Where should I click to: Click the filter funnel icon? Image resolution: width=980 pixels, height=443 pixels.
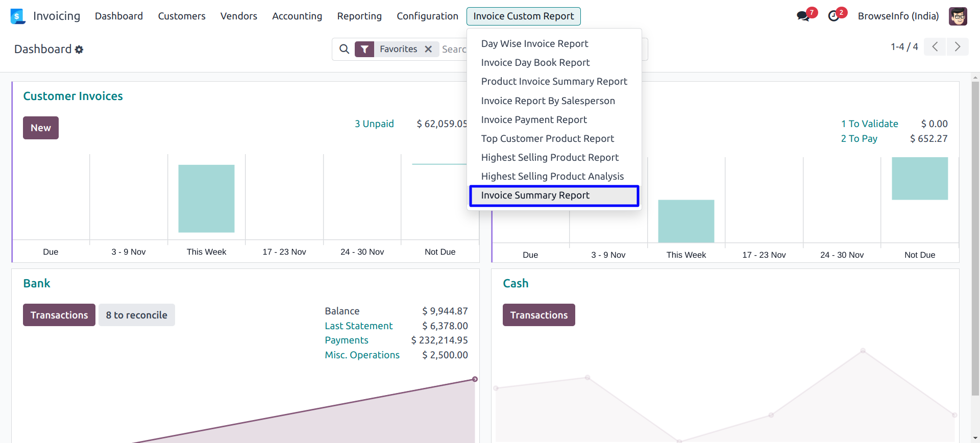pyautogui.click(x=364, y=49)
